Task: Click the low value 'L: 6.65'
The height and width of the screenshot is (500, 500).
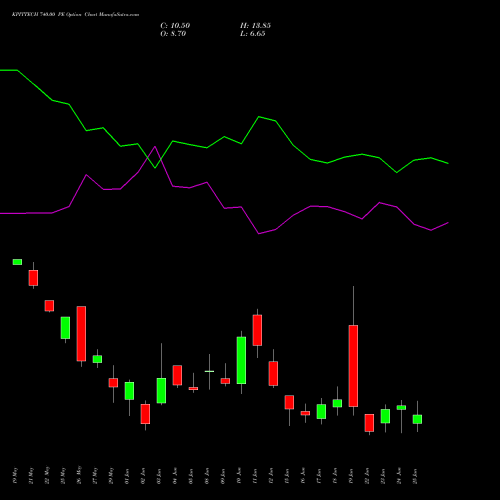Action: coord(253,34)
